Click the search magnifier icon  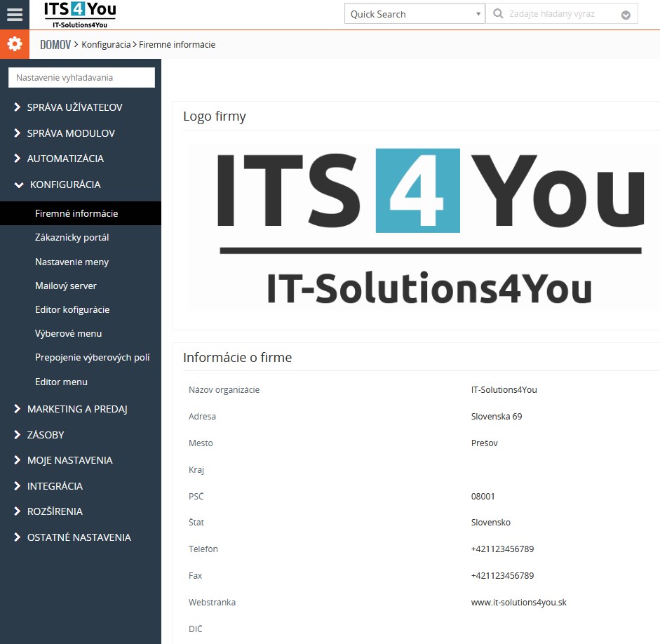[498, 14]
